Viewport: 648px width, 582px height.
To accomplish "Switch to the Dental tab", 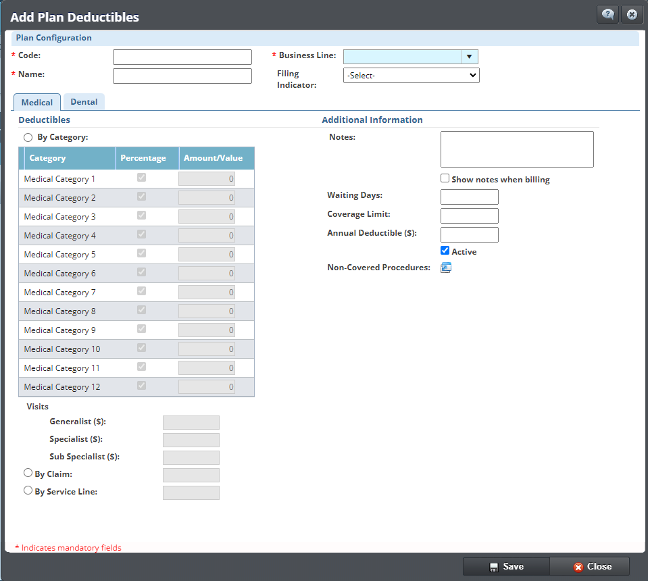I will tap(85, 101).
